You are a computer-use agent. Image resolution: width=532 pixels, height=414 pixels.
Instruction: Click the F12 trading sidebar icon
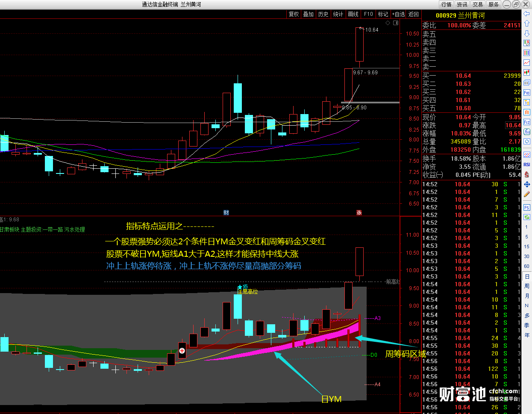[x=527, y=122]
